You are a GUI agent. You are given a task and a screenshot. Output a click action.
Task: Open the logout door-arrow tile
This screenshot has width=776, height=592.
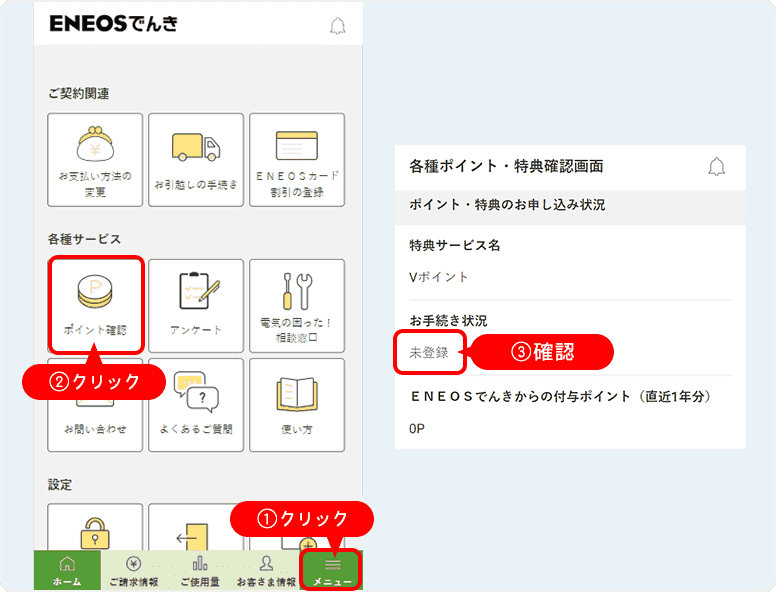pyautogui.click(x=196, y=527)
